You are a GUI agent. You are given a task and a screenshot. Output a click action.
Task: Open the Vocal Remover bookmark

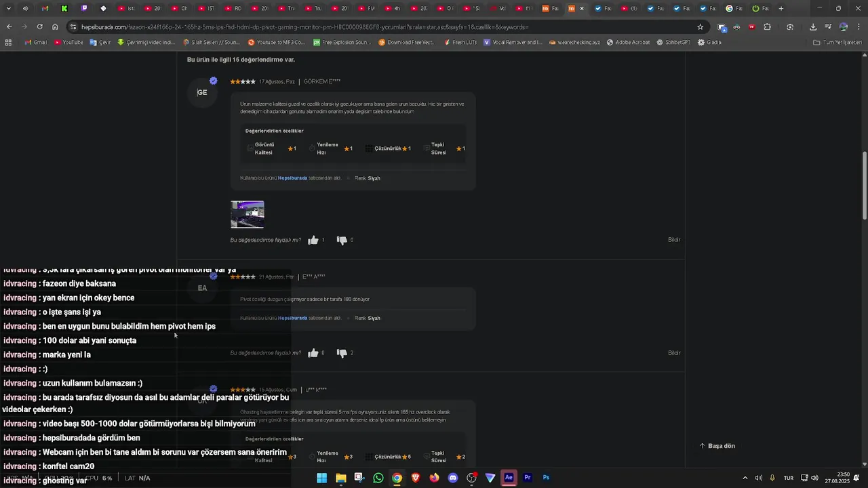pyautogui.click(x=513, y=42)
